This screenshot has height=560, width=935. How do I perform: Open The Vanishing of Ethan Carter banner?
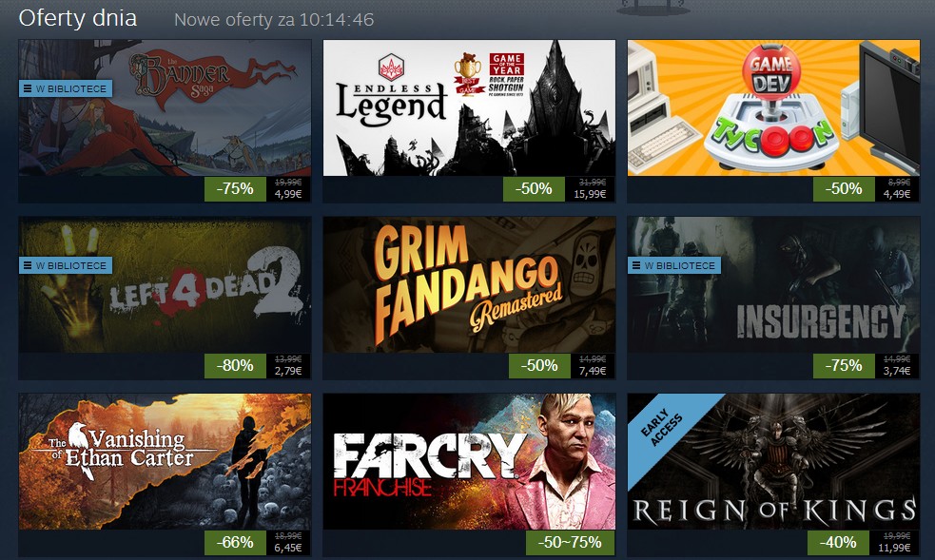pos(165,461)
